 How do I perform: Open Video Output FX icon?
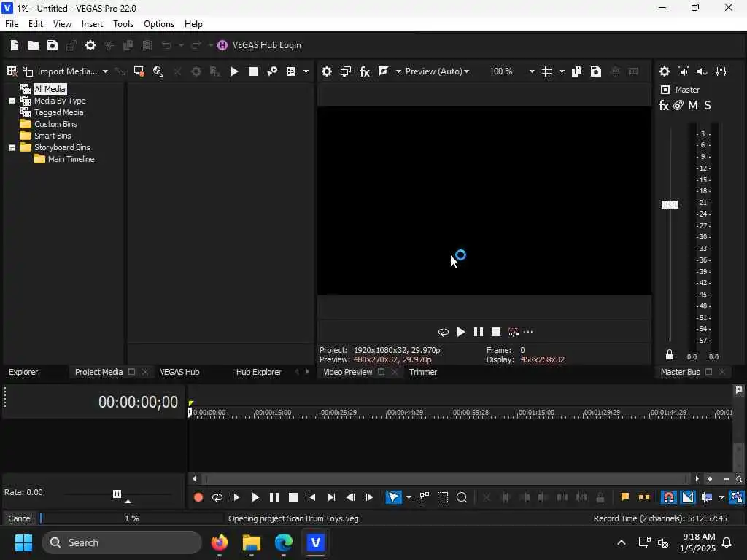(365, 71)
